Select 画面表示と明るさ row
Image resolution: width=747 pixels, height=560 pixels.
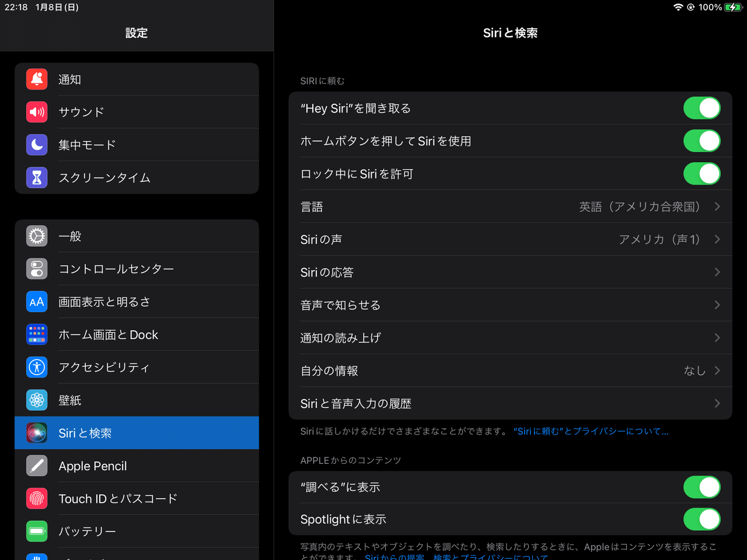tap(137, 302)
